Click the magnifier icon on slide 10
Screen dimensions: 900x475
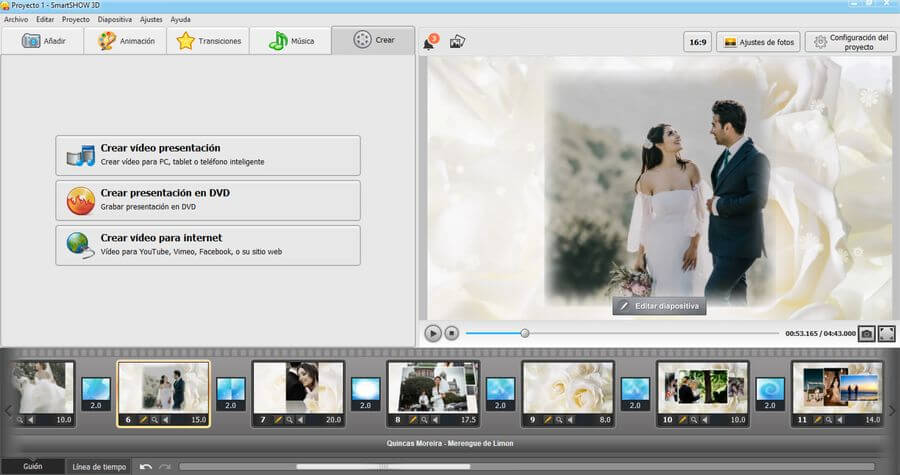click(x=694, y=420)
